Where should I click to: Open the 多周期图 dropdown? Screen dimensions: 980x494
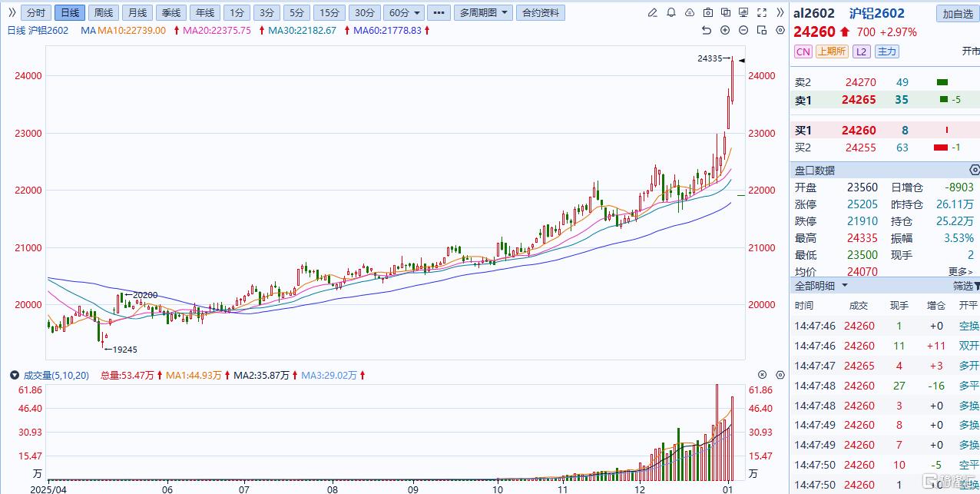pos(481,13)
